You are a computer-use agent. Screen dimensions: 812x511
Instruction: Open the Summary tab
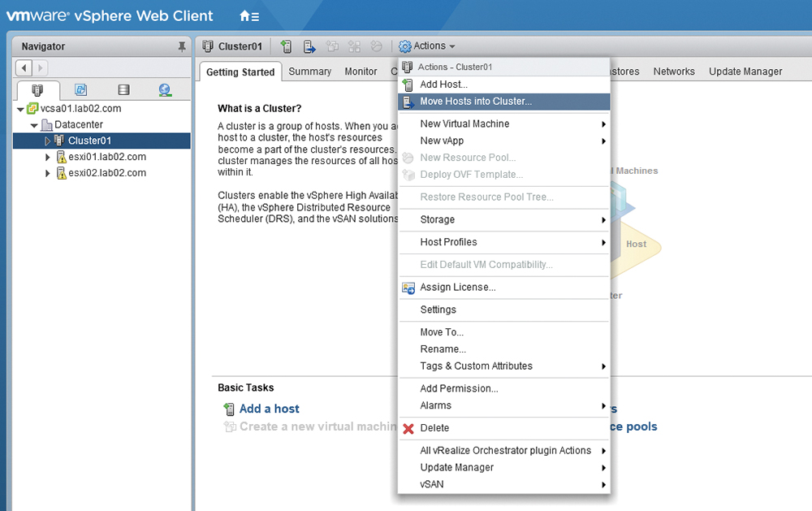tap(309, 71)
